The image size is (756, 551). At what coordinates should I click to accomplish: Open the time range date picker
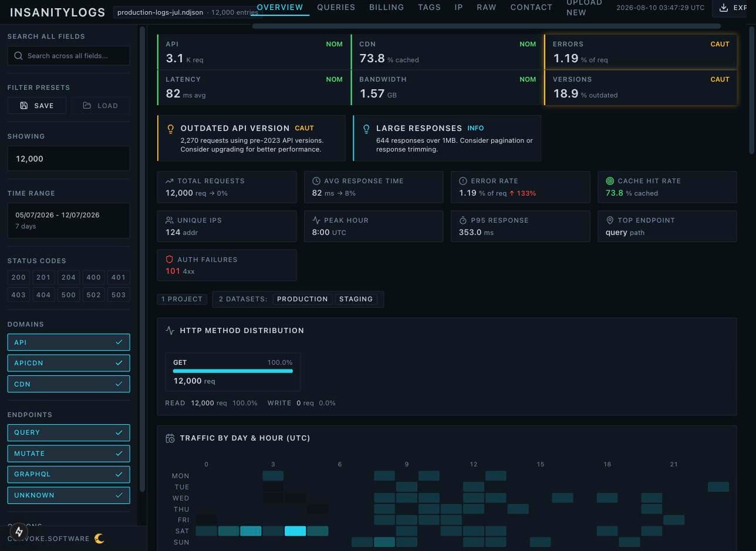69,220
